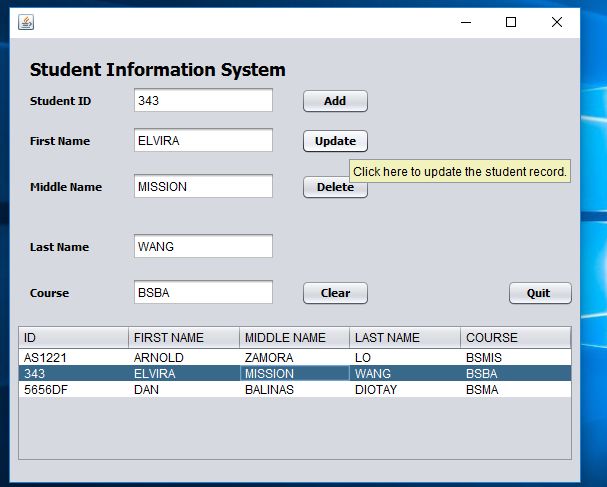Select table cell BSMA
Viewport: 607px width, 487px height.
click(516, 389)
